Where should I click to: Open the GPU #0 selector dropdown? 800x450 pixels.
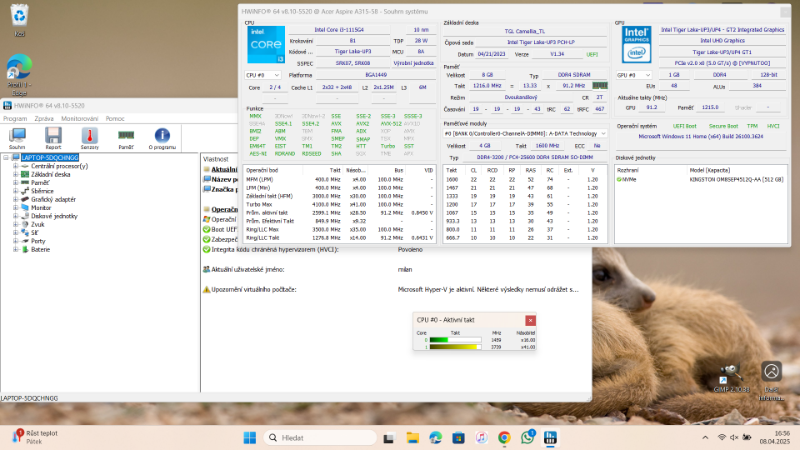(x=634, y=75)
